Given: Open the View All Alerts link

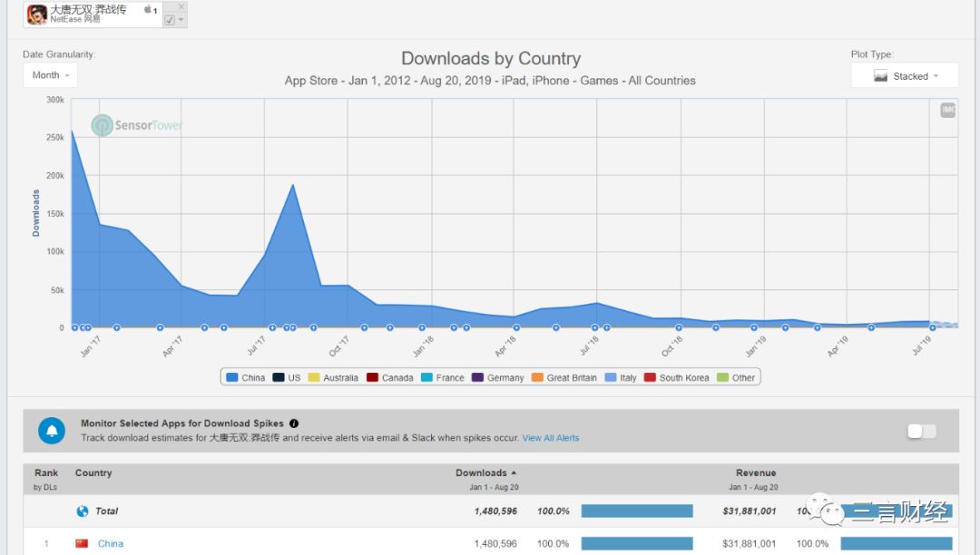Looking at the screenshot, I should 551,438.
